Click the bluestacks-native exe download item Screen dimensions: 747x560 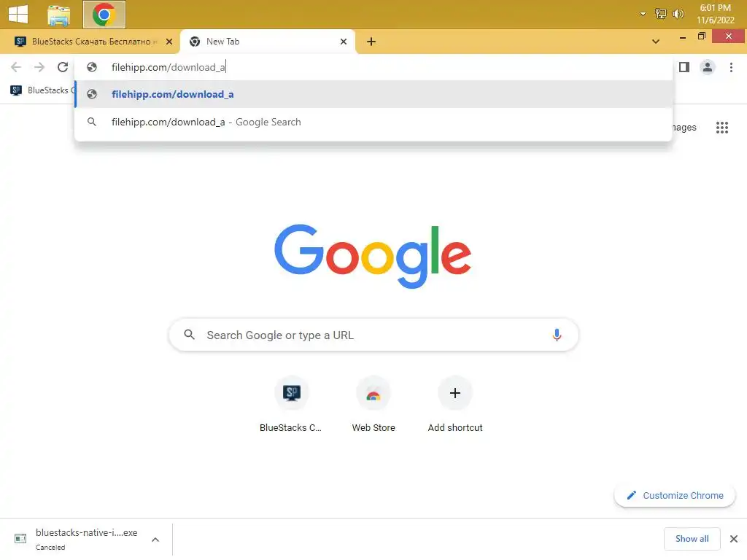(76, 539)
